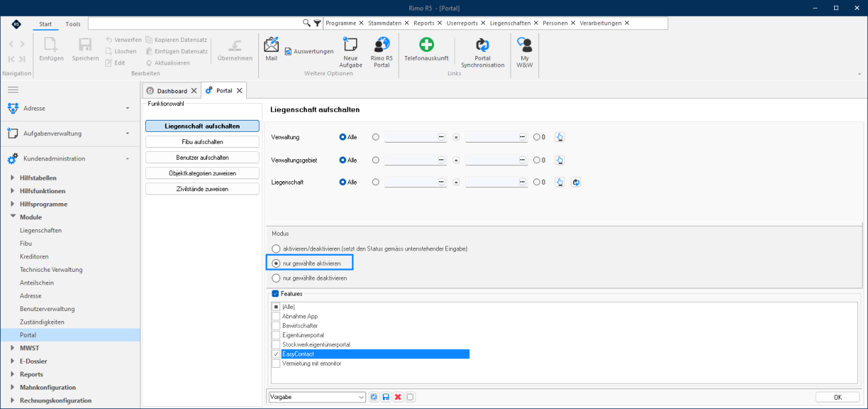Select 'nur gewählte deaktivieren' radio button
Image resolution: width=868 pixels, height=409 pixels.
276,278
